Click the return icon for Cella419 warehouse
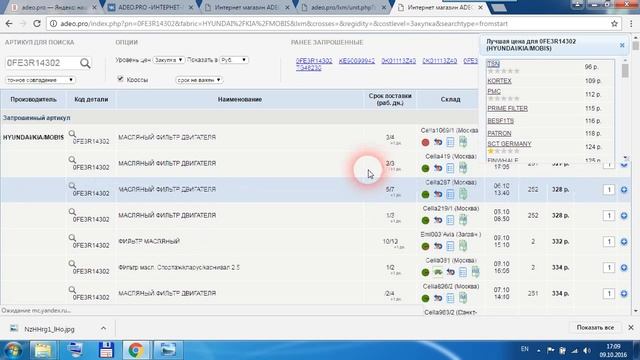640x360 pixels. tap(438, 168)
